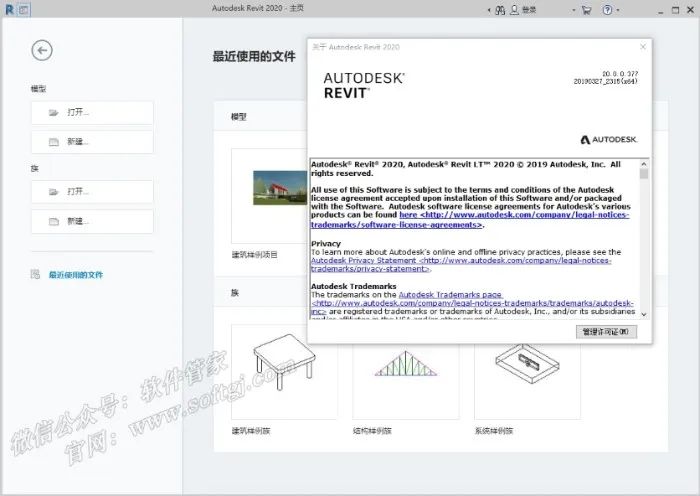
Task: Click the recent files icon in sidebar
Action: (x=37, y=274)
